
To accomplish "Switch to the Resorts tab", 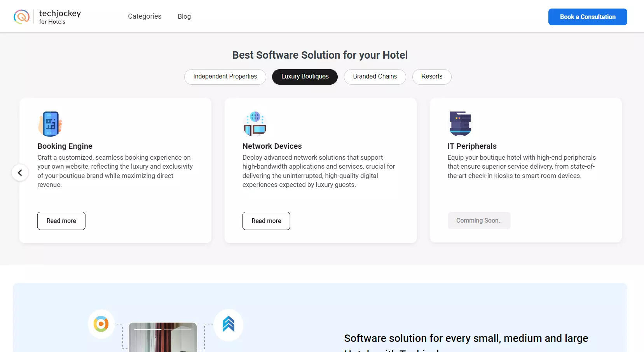I will coord(431,77).
